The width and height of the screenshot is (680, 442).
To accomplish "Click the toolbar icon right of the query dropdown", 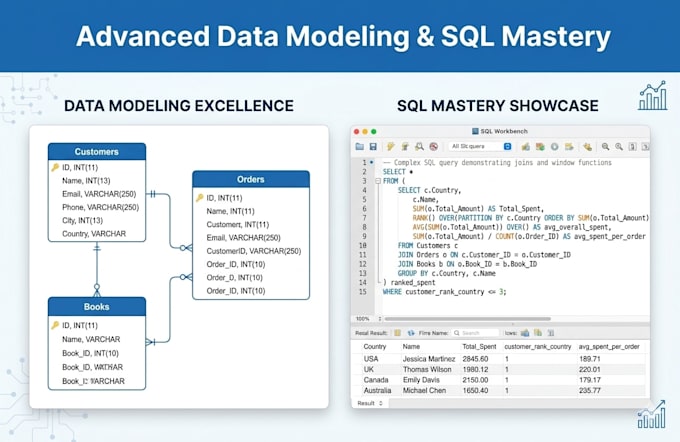I will tap(526, 147).
